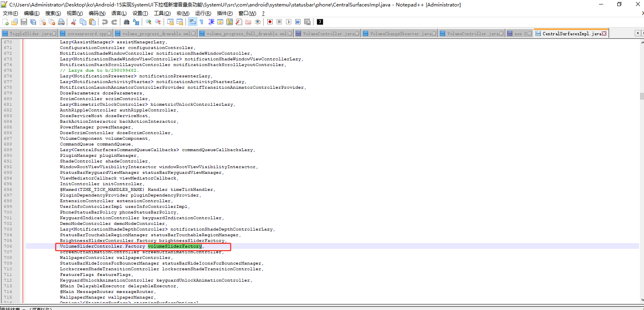The height and width of the screenshot is (310, 644).
Task: Click the scrollbar down arrow
Action: [x=642, y=300]
